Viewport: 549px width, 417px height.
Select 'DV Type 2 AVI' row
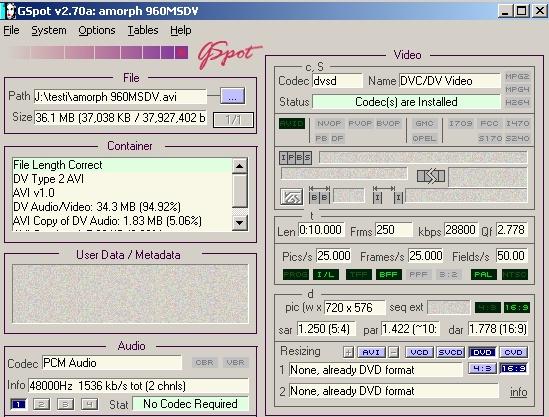[x=122, y=179]
